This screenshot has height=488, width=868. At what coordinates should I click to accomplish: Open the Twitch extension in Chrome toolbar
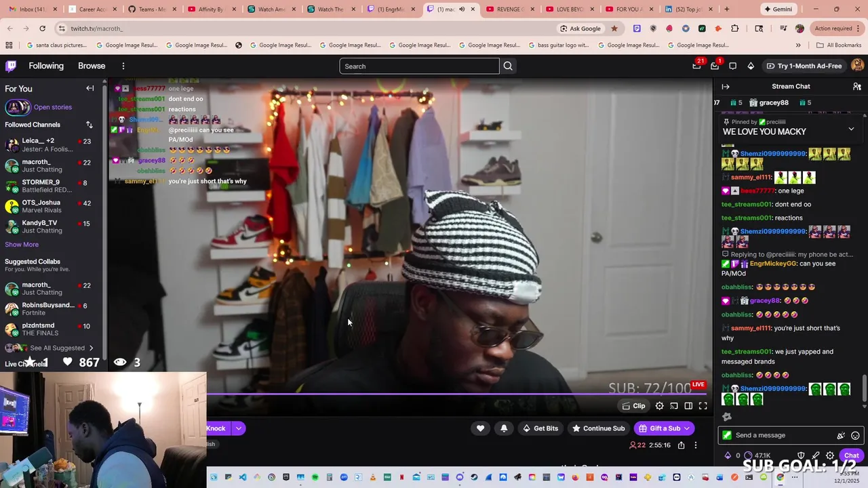[x=637, y=28]
